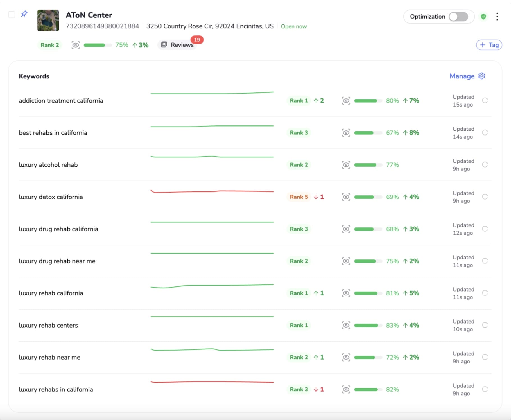
Task: Click eye icon for luxury rehab california
Action: [x=346, y=293]
